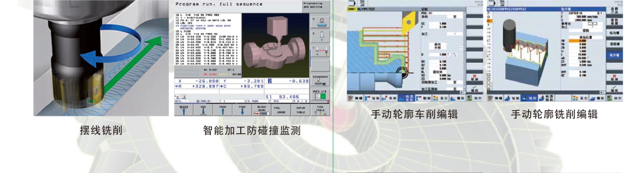Click the select tool side softkey in milling editor
This screenshot has width=644, height=173.
click(x=615, y=11)
